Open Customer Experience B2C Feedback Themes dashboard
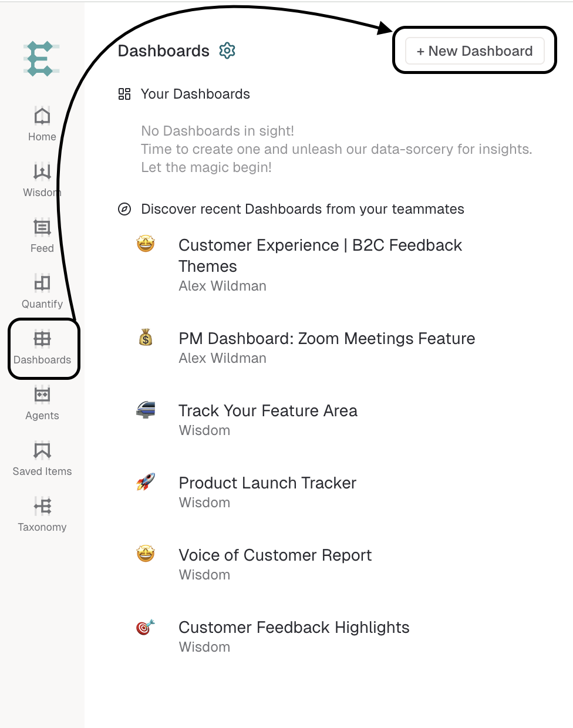This screenshot has width=573, height=728. coord(320,255)
